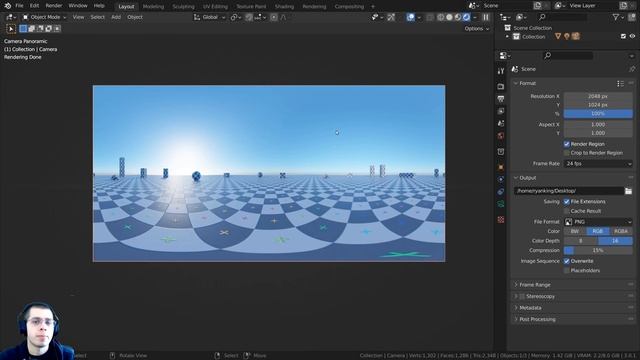
Task: Toggle Collection exclude checkbox in outliner
Action: [623, 36]
